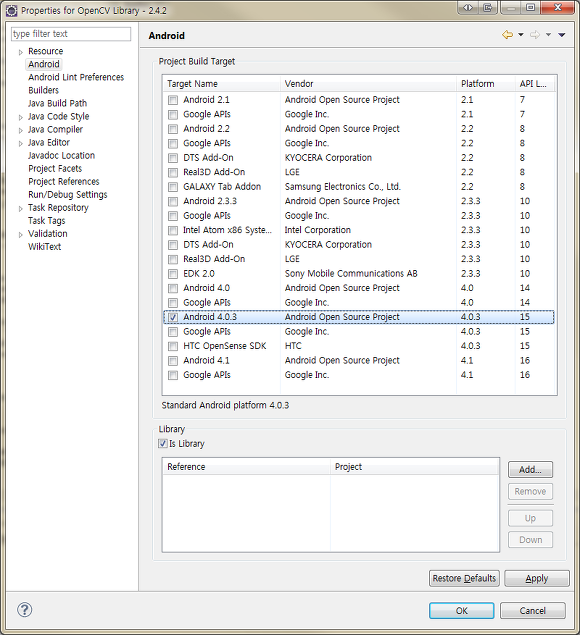The width and height of the screenshot is (580, 635).
Task: Click the Up button
Action: click(530, 518)
